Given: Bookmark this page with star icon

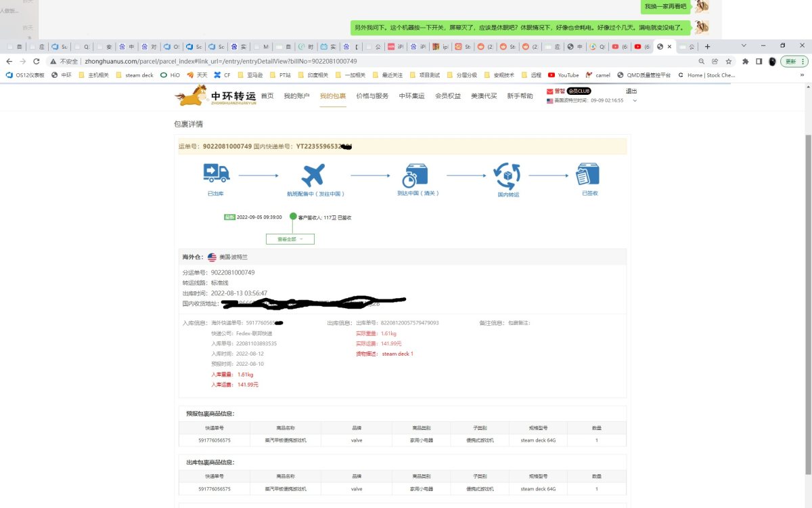Looking at the screenshot, I should coord(729,61).
